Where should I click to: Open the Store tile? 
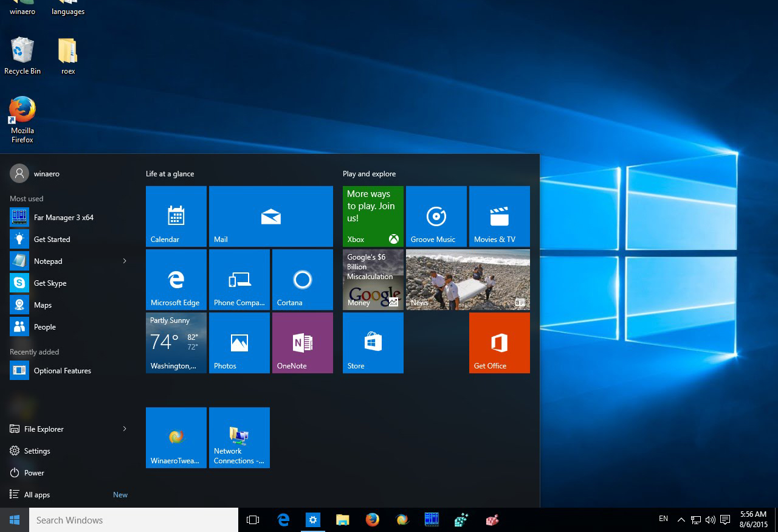pos(373,343)
